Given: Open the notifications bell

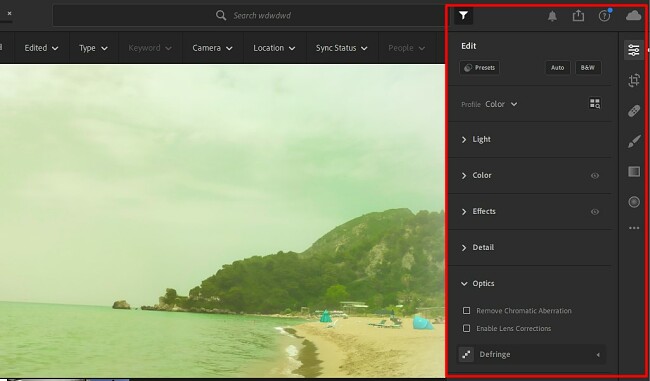Looking at the screenshot, I should (x=552, y=16).
